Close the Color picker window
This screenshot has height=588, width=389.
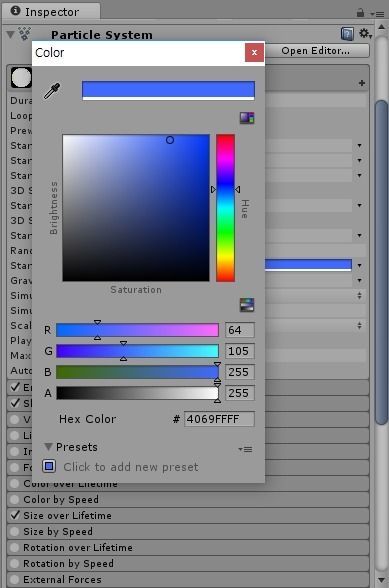[254, 52]
